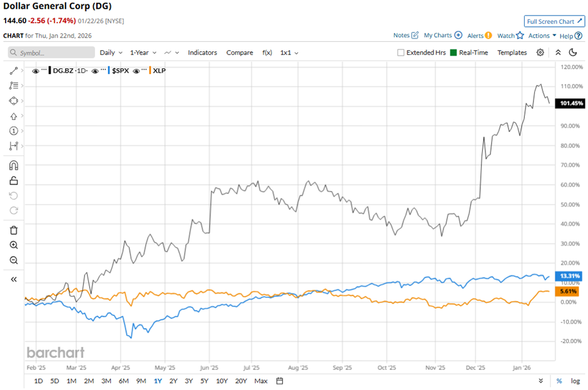Open chart settings gear
This screenshot has width=588, height=390.
click(540, 53)
